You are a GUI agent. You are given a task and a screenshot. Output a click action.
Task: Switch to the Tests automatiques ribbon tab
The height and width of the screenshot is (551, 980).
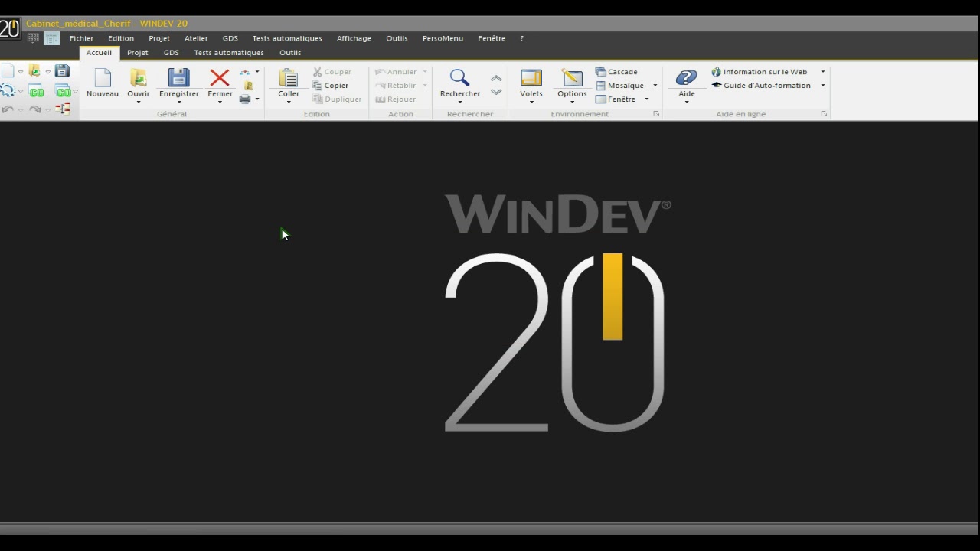point(229,53)
